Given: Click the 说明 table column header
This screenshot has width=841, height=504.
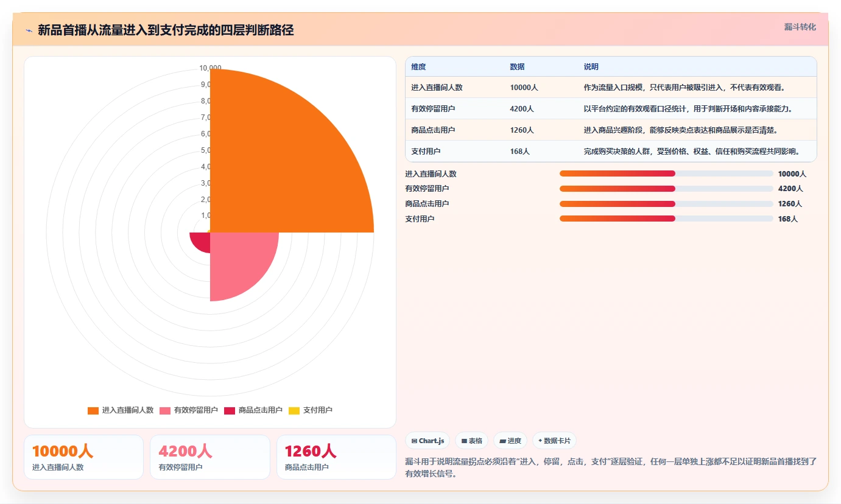Looking at the screenshot, I should click(591, 67).
